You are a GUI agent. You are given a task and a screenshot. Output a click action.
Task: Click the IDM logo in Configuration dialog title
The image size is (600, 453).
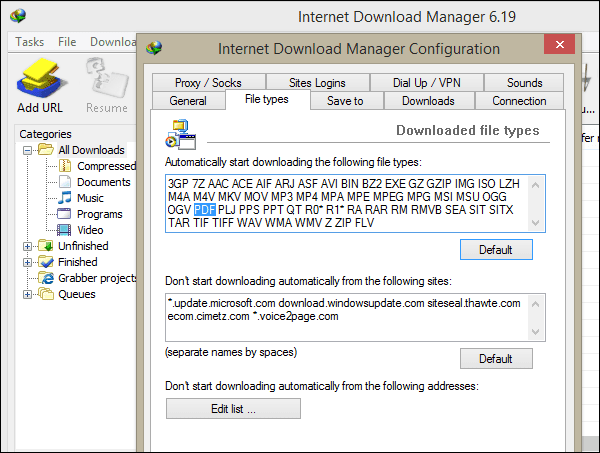[154, 48]
